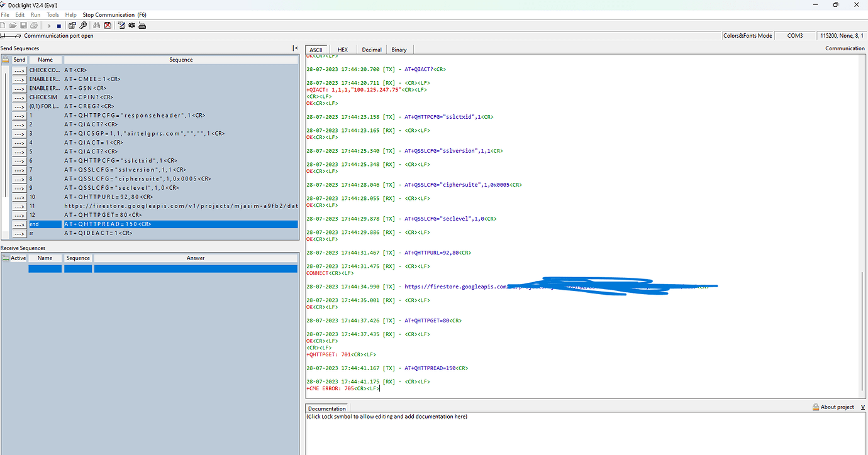Switch to the Decimal tab
Screen dimensions: 868x455
coord(371,50)
